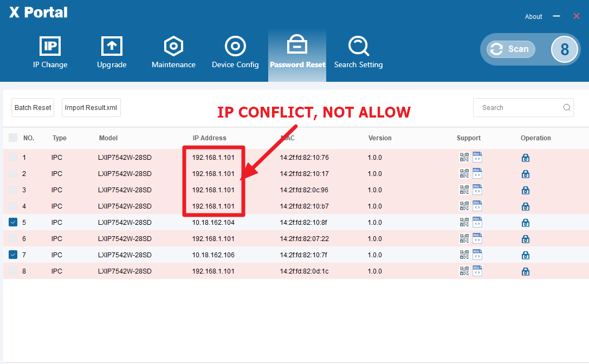Go to the Maintenance section
This screenshot has width=589, height=364.
click(173, 53)
